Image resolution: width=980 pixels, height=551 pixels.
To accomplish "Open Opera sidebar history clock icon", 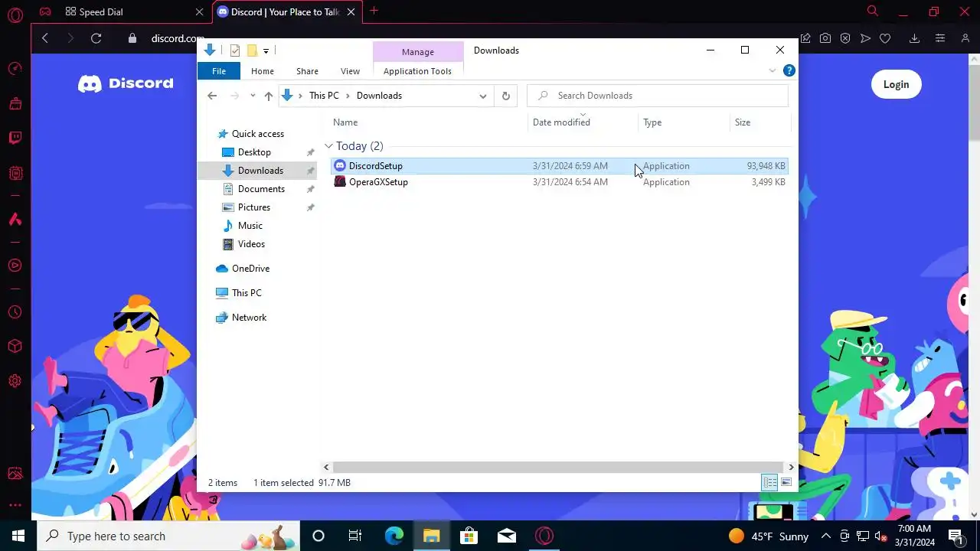I will pyautogui.click(x=15, y=312).
